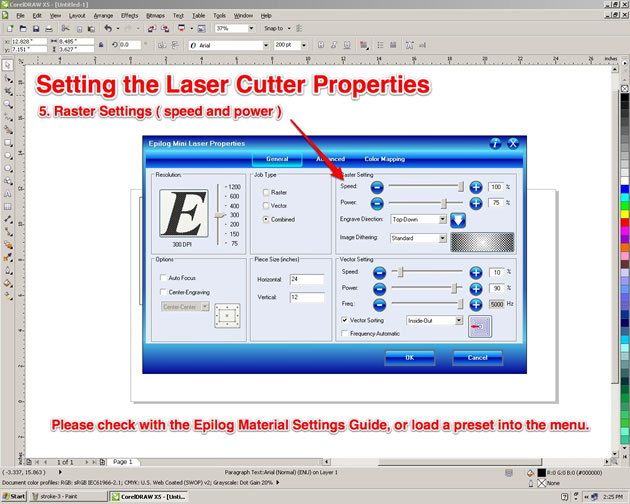This screenshot has height=504, width=630.
Task: Click the raster Power slider handle
Action: pyautogui.click(x=444, y=203)
